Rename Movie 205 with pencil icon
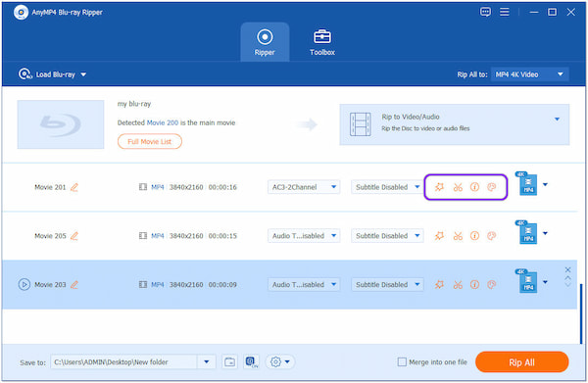The width and height of the screenshot is (588, 383). [x=74, y=236]
